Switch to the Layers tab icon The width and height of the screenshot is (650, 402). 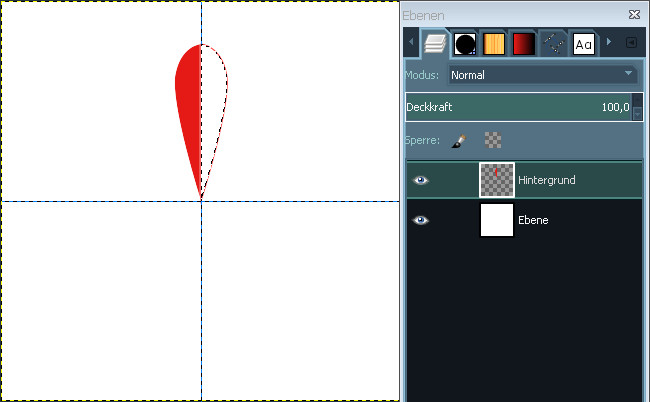coord(434,43)
